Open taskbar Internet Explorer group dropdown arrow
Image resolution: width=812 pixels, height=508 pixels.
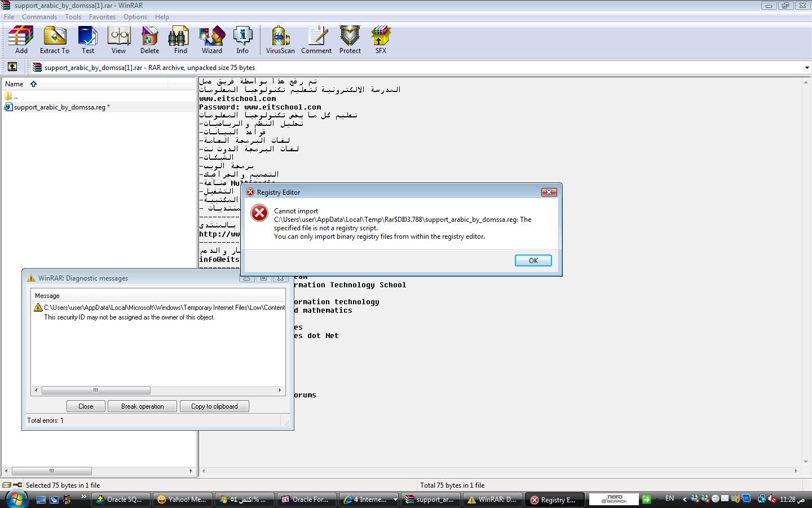pyautogui.click(x=395, y=500)
